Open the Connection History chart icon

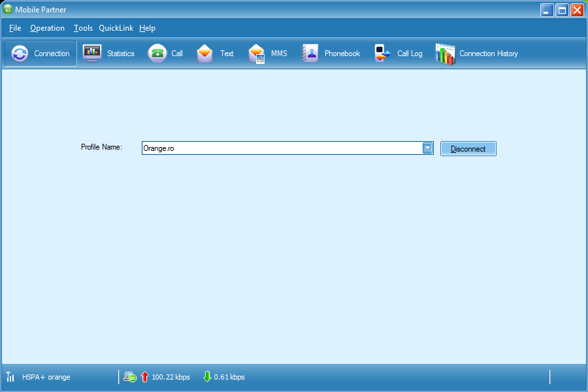(445, 54)
